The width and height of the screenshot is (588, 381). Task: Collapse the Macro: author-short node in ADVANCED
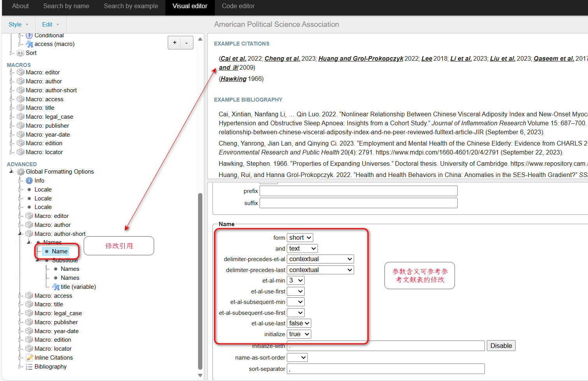[20, 234]
